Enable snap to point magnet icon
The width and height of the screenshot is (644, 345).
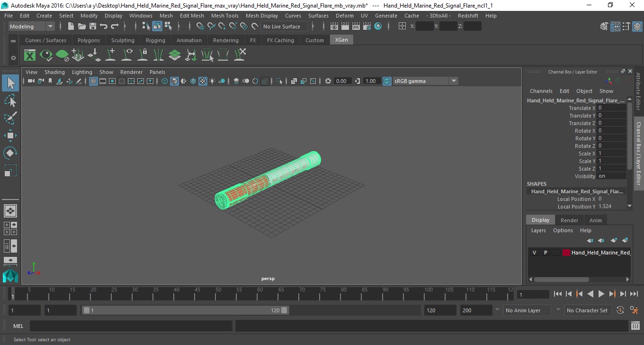222,27
